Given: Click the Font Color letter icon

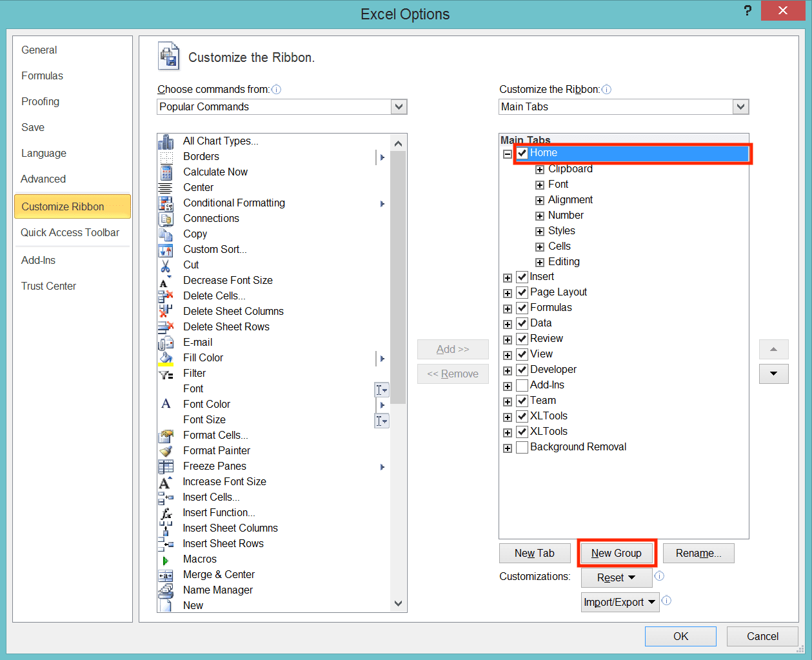Looking at the screenshot, I should (x=166, y=404).
